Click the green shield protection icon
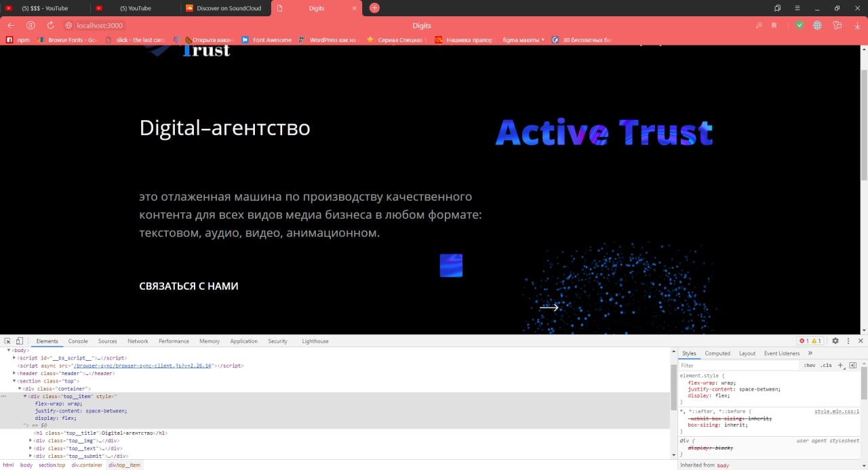Screen dimensions: 868x470 pyautogui.click(x=800, y=25)
